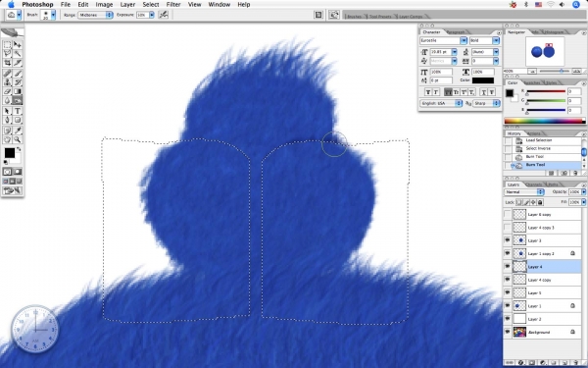The height and width of the screenshot is (368, 588).
Task: Switch to the Histogram tab
Action: pyautogui.click(x=554, y=32)
